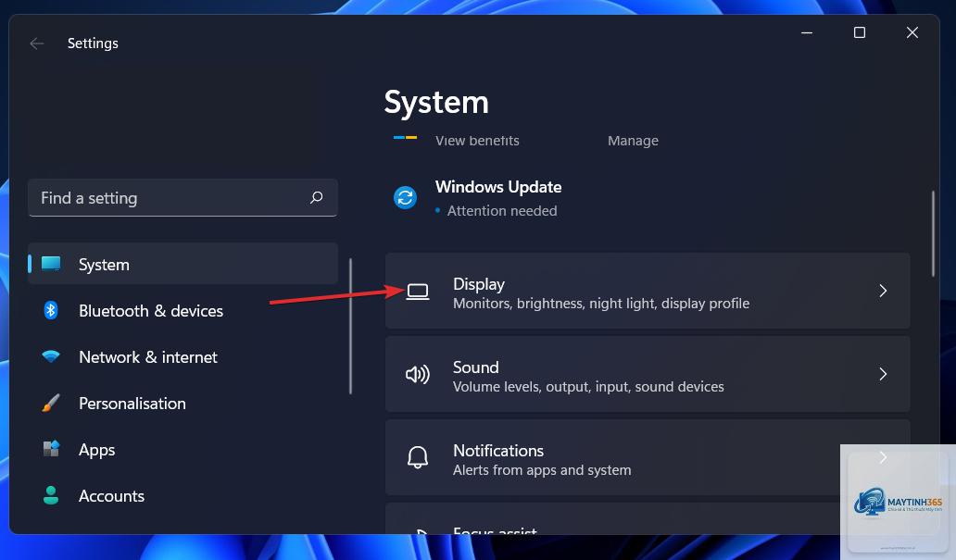Click the Find a setting search box
The height and width of the screenshot is (560, 956).
coord(182,197)
